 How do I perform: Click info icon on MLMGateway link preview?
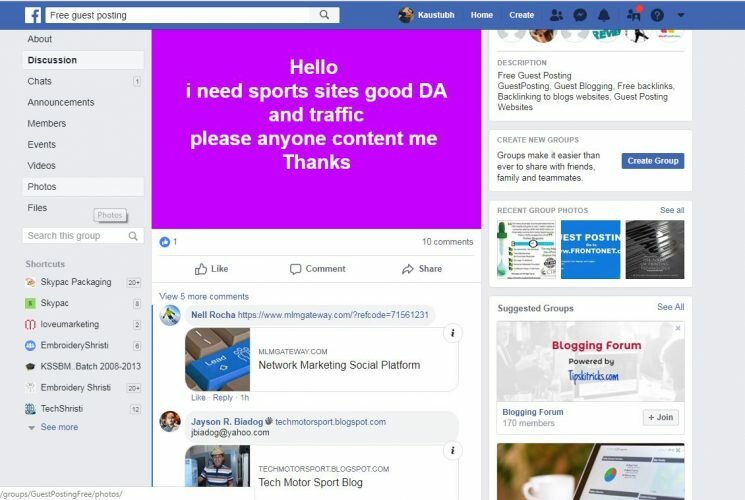(452, 333)
